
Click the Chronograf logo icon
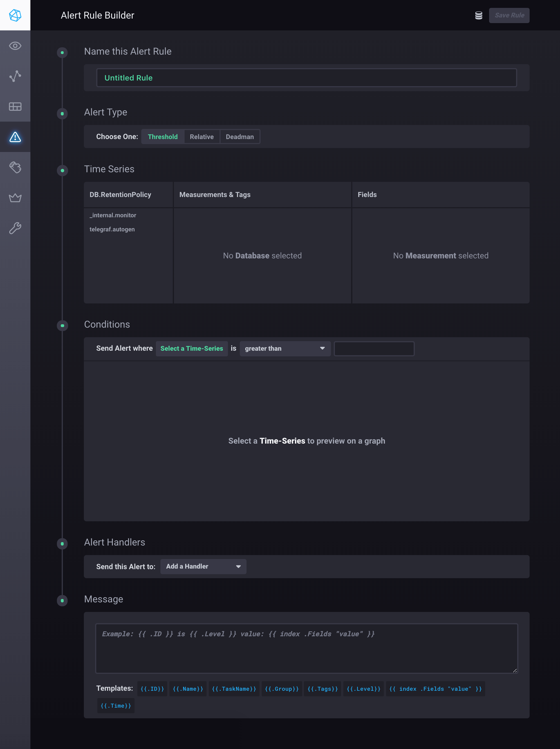click(15, 15)
